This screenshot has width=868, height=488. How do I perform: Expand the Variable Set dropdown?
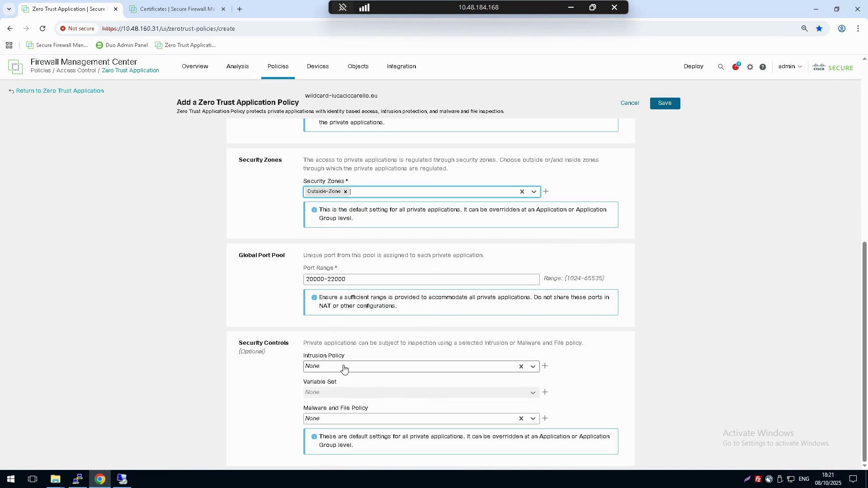tap(421, 392)
